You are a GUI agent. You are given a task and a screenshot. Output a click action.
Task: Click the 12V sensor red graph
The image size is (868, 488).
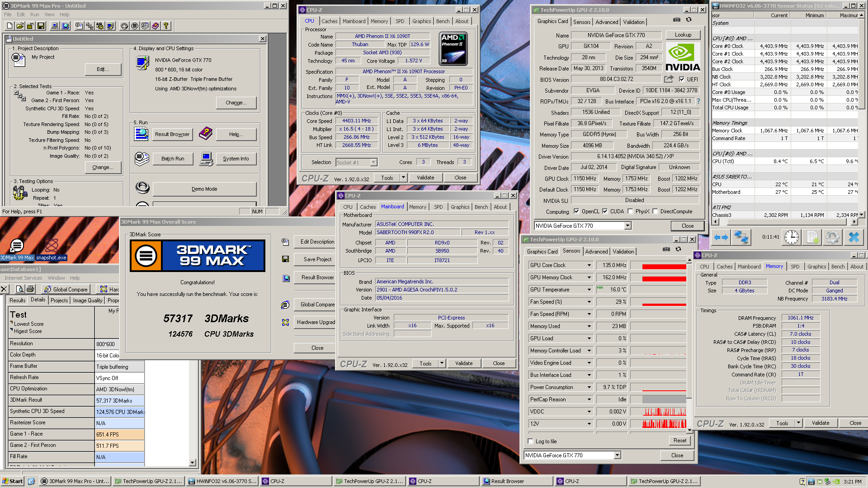coord(664,424)
